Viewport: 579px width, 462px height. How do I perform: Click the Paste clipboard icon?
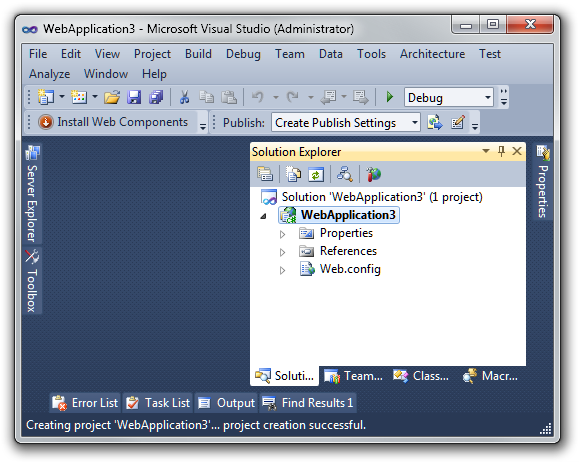(x=229, y=97)
